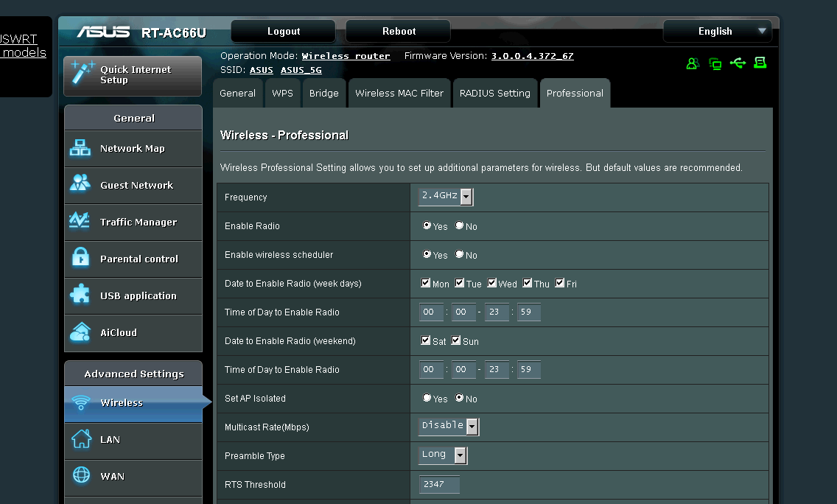This screenshot has width=837, height=504.
Task: Click weekday start minute input field
Action: click(x=464, y=312)
